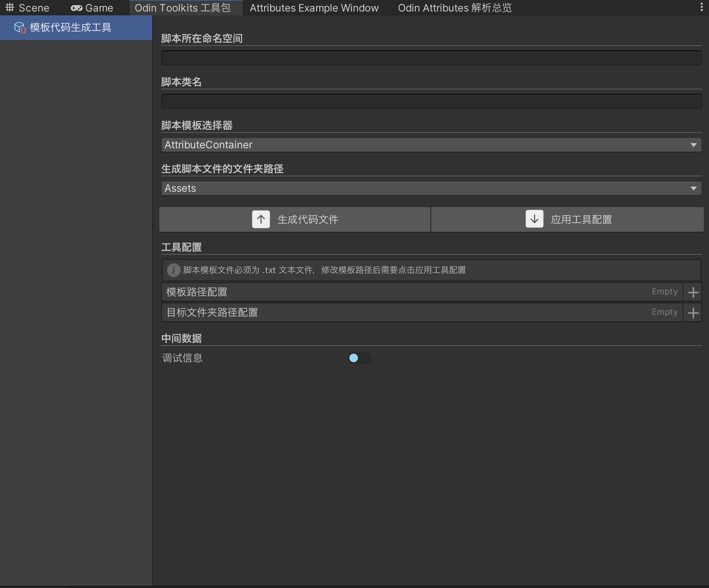Click the 工具配置 section title

tap(182, 247)
